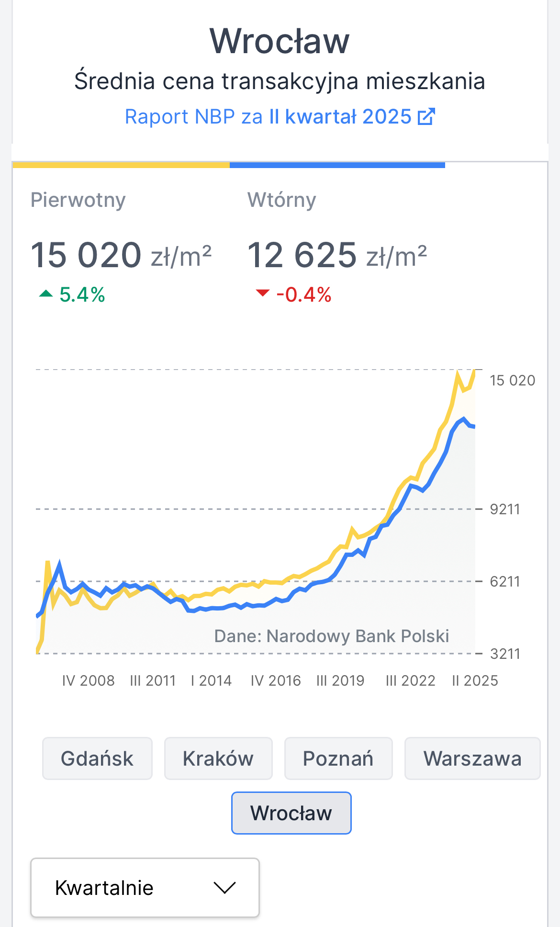Viewport: 560px width, 927px height.
Task: Select the Gdańsk city button
Action: tap(97, 758)
